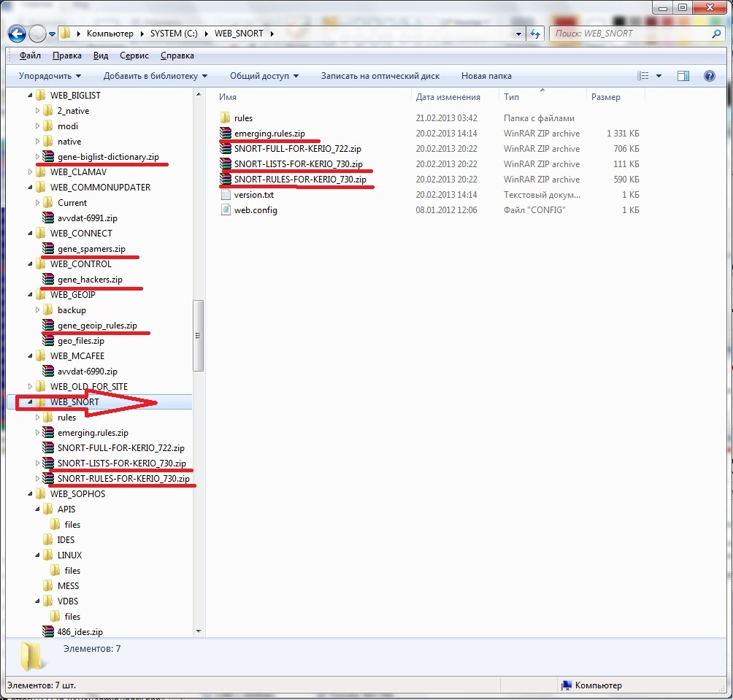Expand the WEB_CLAMAV tree node
This screenshot has width=733, height=700.
(30, 172)
